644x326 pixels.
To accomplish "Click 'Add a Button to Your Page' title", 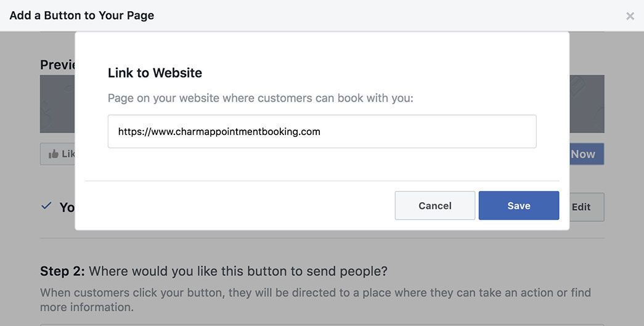I will tap(82, 15).
